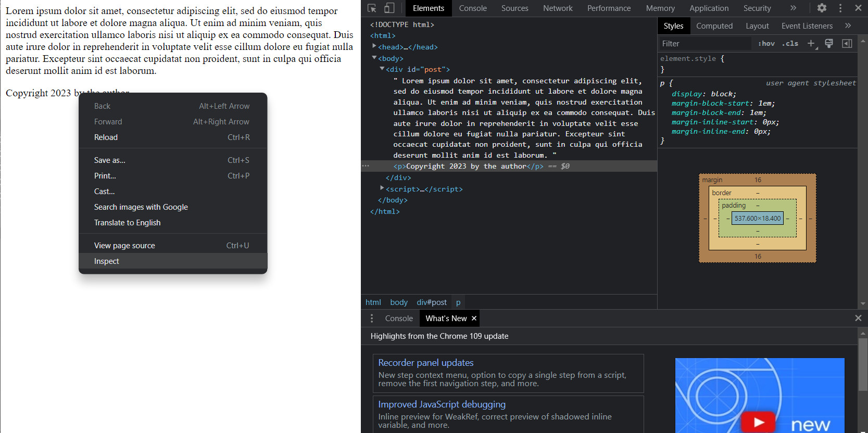Collapse the body element node
The image size is (868, 433).
coord(374,58)
